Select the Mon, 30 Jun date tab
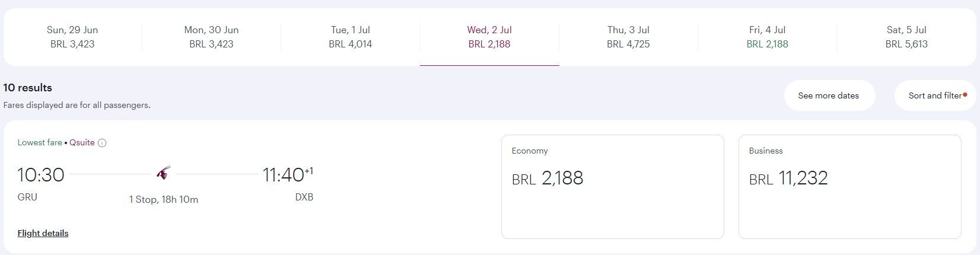This screenshot has height=255, width=980. (211, 37)
